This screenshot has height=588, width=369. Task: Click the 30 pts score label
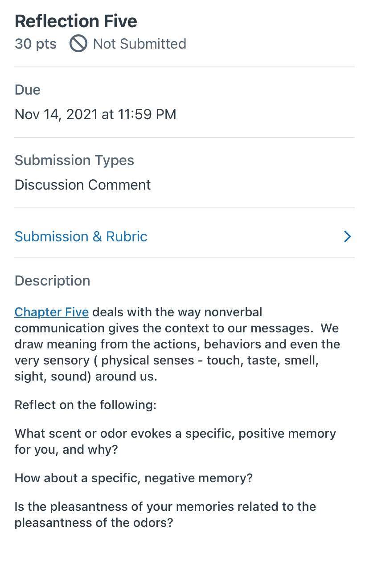click(x=36, y=44)
